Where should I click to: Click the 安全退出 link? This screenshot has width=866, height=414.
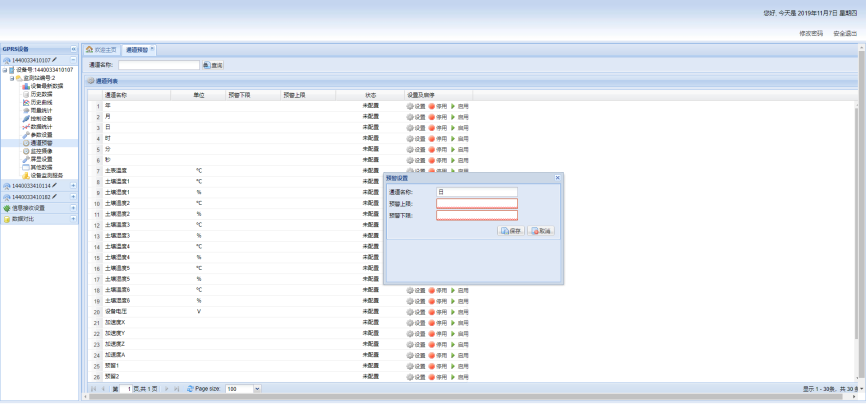845,33
